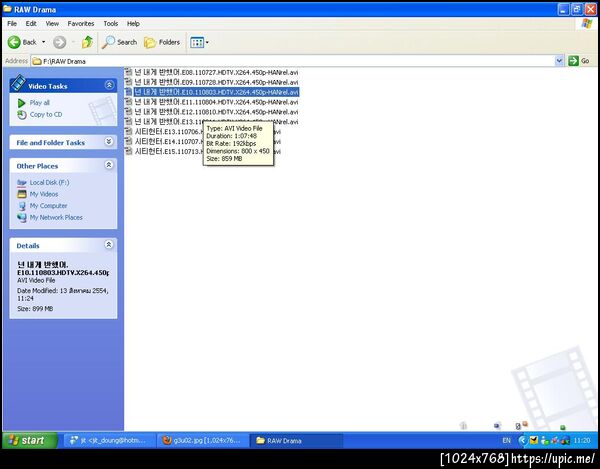The width and height of the screenshot is (600, 469).
Task: Click the Back arrow button
Action: (22, 42)
